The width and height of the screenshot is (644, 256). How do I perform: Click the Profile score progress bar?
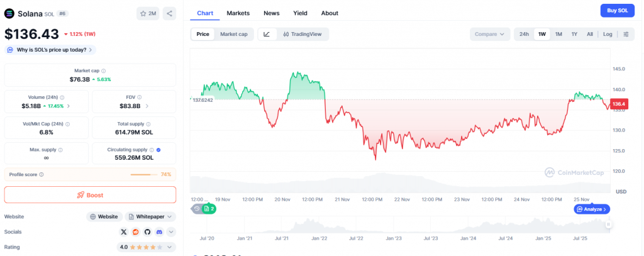pyautogui.click(x=144, y=174)
